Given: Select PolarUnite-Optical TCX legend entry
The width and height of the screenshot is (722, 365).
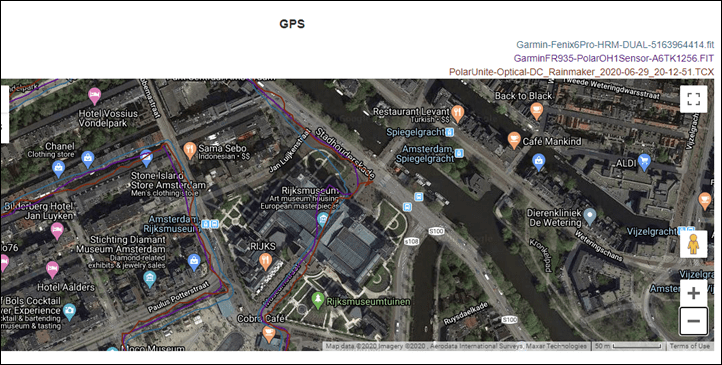Looking at the screenshot, I should click(582, 72).
